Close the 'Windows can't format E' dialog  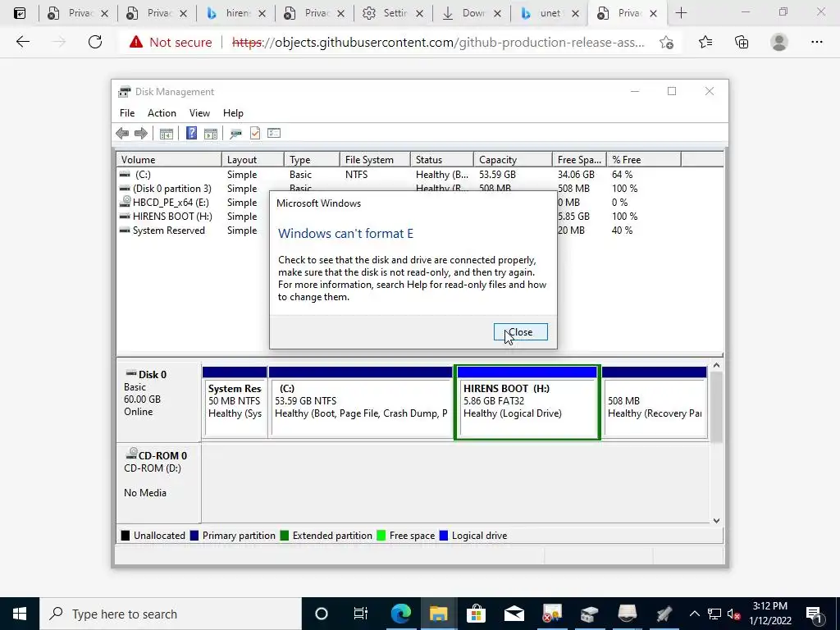pyautogui.click(x=520, y=332)
